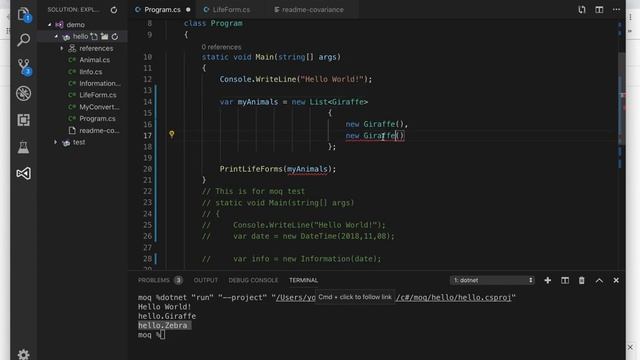Open changes compare icon in editor toolbar
Screen dimensions: 640x360
[x=582, y=9]
